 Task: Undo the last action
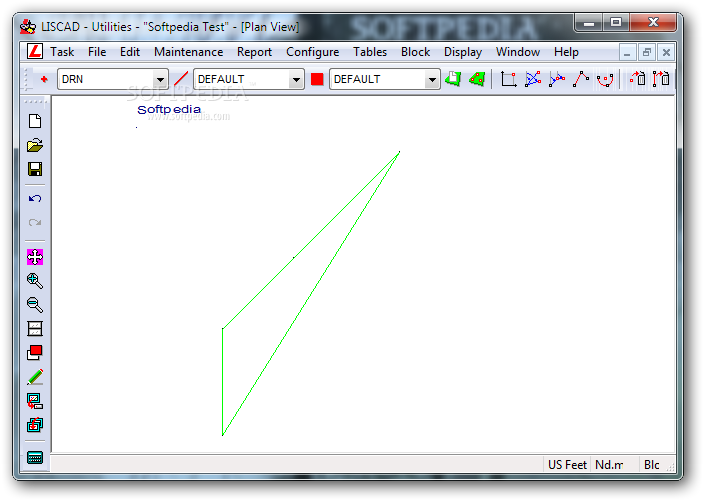tap(35, 198)
